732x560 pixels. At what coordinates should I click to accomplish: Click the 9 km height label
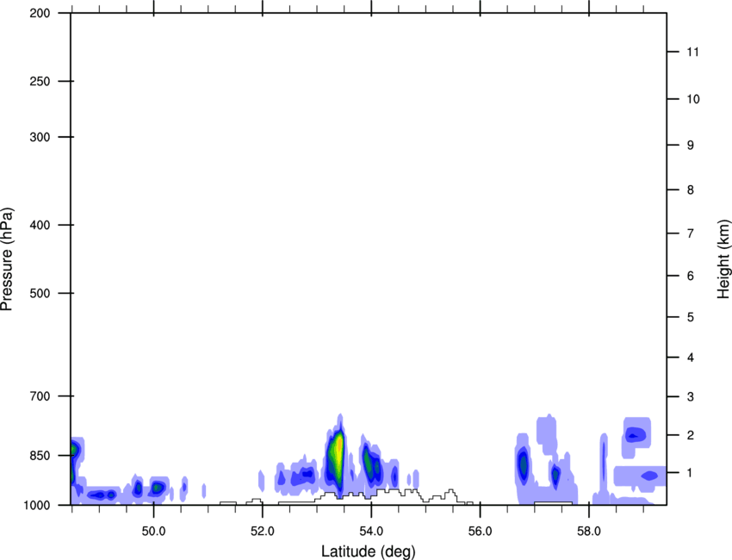tap(691, 146)
